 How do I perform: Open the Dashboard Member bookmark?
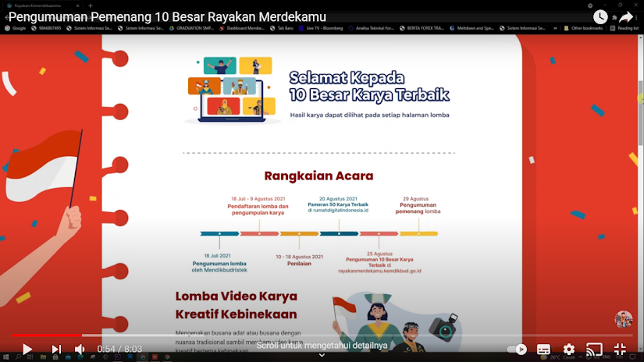coord(242,28)
